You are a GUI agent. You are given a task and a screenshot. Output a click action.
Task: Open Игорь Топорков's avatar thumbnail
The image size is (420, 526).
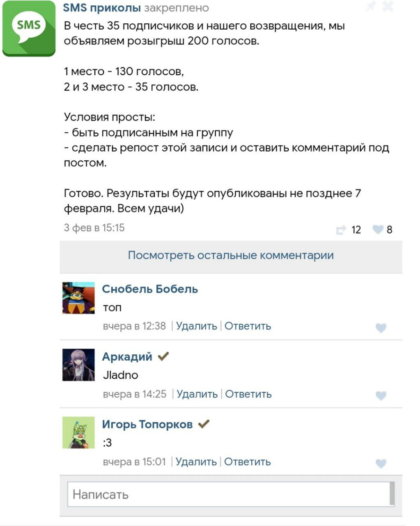78,433
